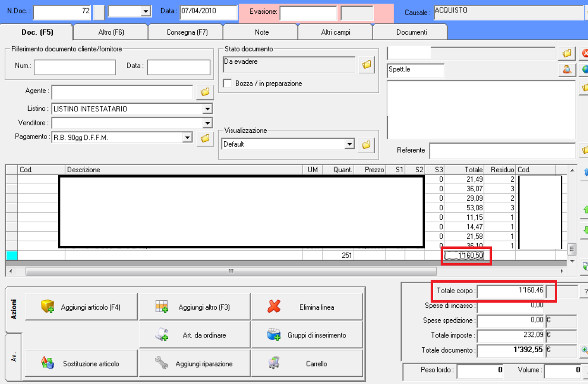Click Art. da ordinare button
This screenshot has height=384, width=588.
(194, 335)
